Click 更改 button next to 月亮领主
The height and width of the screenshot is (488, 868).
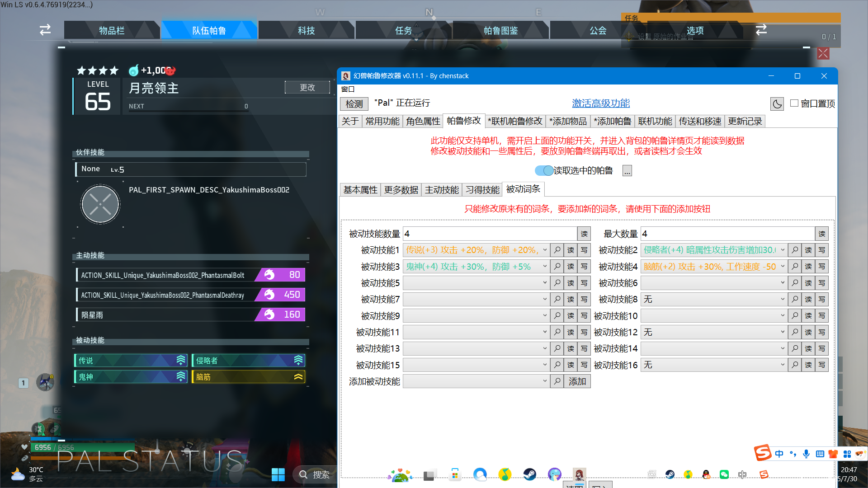(x=307, y=87)
